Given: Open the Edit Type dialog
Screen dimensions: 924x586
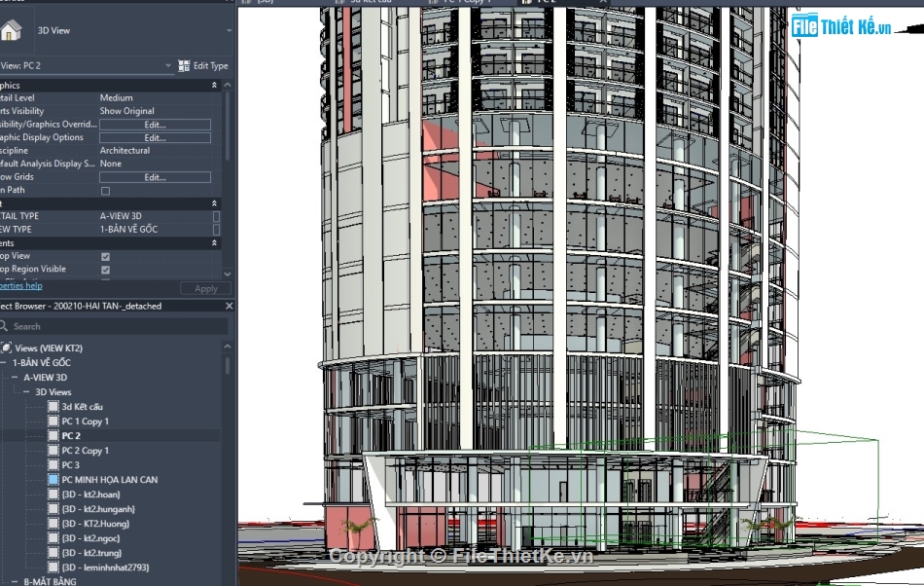Looking at the screenshot, I should coord(204,65).
